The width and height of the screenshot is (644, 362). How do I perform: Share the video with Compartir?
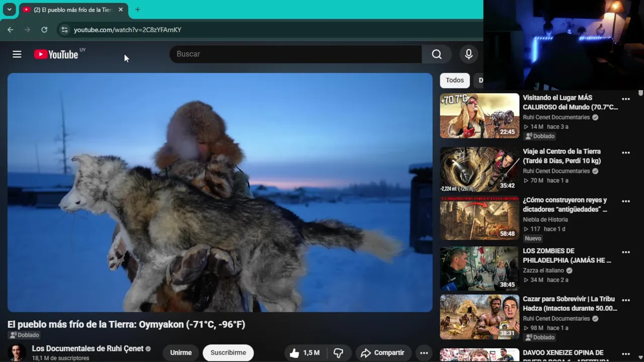(382, 353)
